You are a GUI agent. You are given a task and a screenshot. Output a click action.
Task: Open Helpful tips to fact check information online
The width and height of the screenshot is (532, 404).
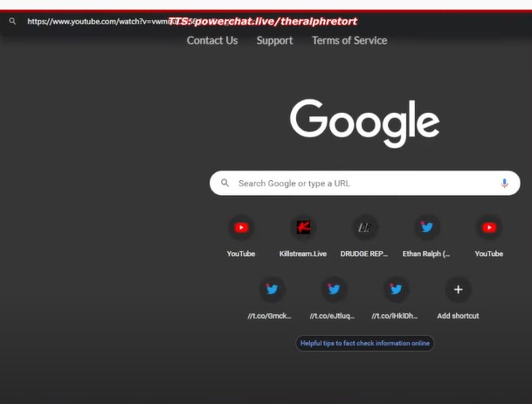(x=365, y=344)
